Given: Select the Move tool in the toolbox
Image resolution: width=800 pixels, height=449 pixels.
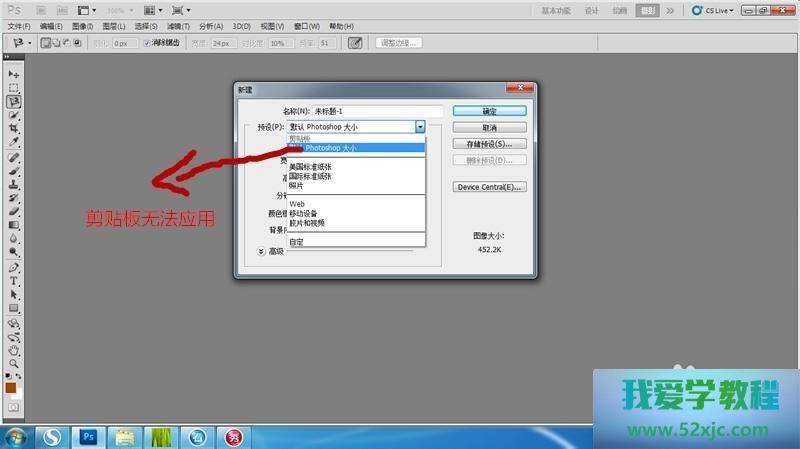Looking at the screenshot, I should (x=14, y=74).
